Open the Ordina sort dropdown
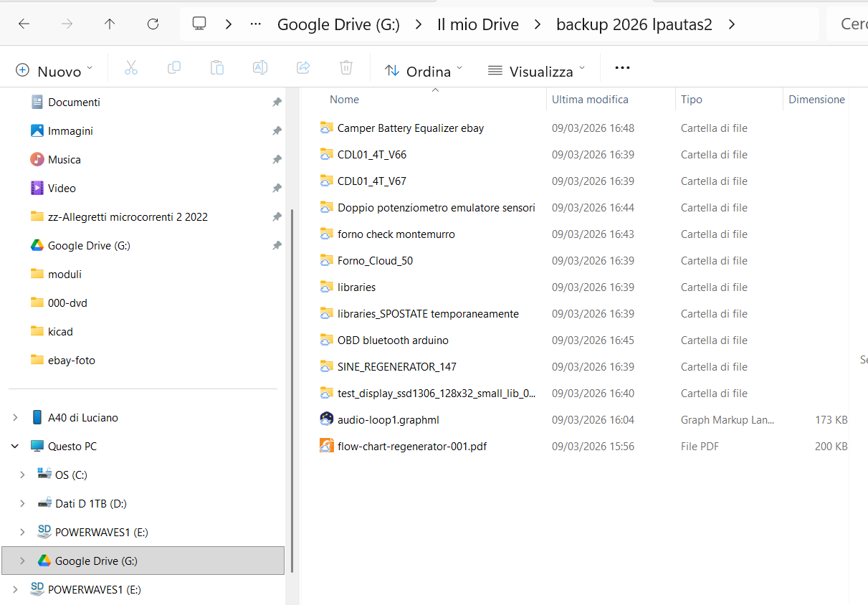The image size is (868, 605). click(x=423, y=70)
